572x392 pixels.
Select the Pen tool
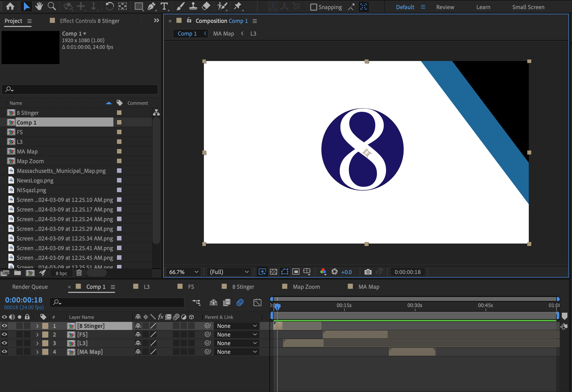pyautogui.click(x=152, y=6)
